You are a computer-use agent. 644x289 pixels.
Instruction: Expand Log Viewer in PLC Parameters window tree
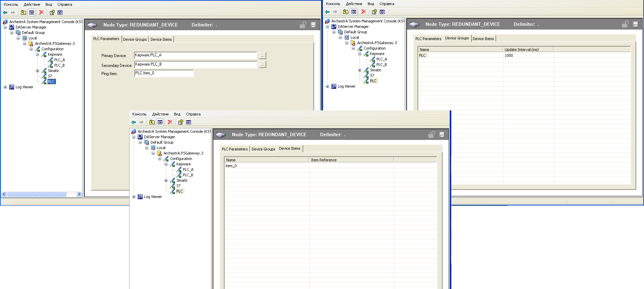point(5,87)
